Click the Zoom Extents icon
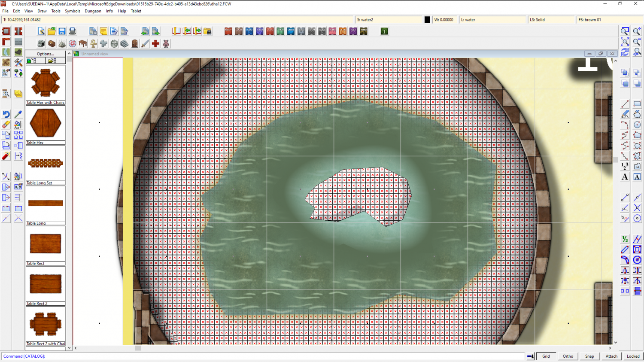This screenshot has height=362, width=644. pyautogui.click(x=625, y=42)
